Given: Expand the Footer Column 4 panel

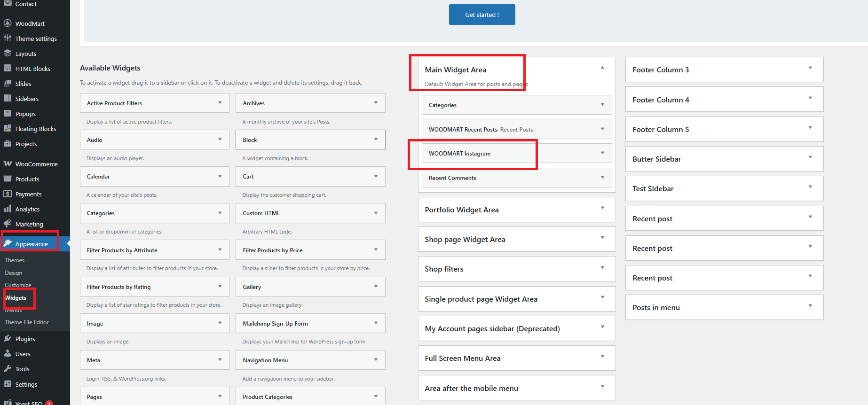Looking at the screenshot, I should pyautogui.click(x=810, y=98).
